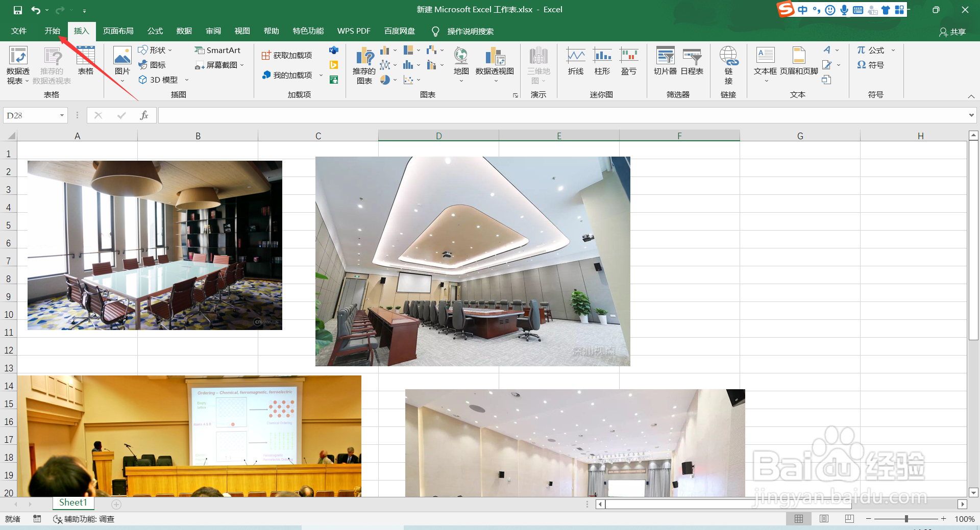This screenshot has width=980, height=530.
Task: Click the PivotChart (数据透视图) icon
Action: click(x=495, y=56)
